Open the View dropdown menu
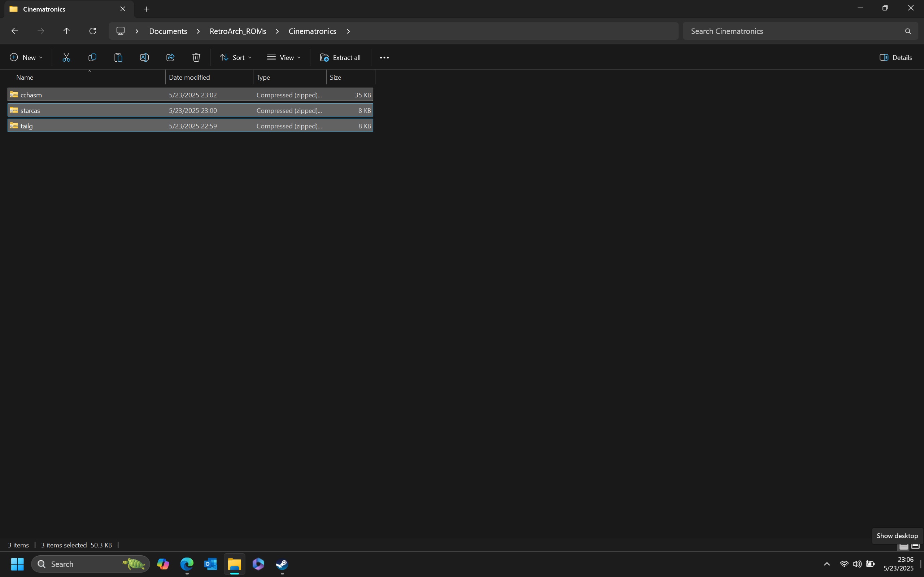The height and width of the screenshot is (577, 924). point(284,58)
